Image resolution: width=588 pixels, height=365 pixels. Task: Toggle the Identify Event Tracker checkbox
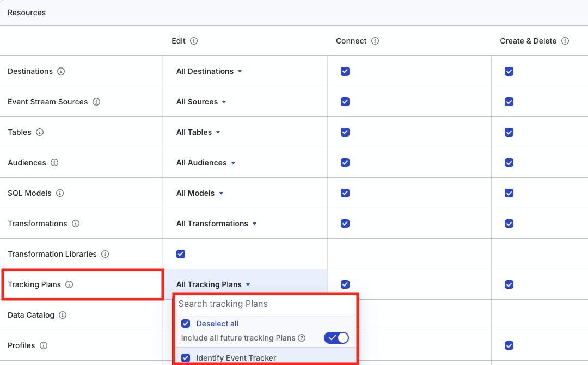click(186, 357)
